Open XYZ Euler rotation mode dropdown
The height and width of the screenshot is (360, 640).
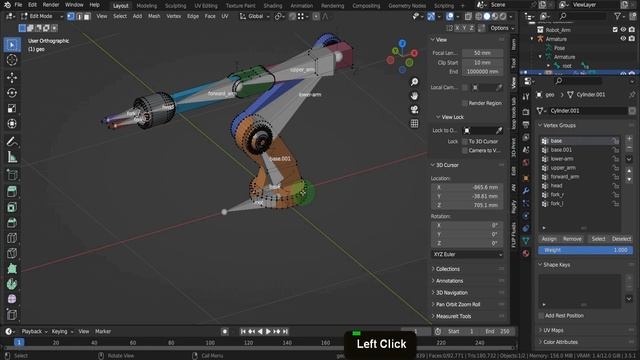tap(467, 254)
